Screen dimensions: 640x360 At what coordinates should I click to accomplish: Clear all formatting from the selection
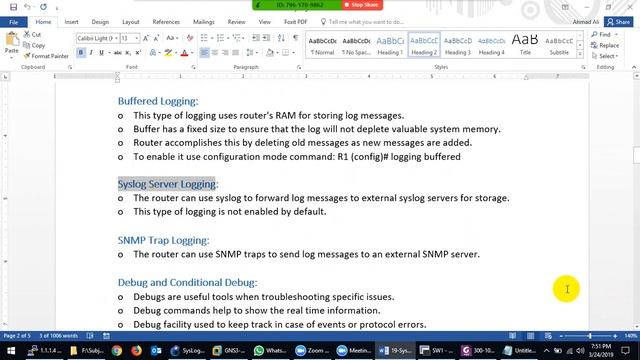[190, 38]
